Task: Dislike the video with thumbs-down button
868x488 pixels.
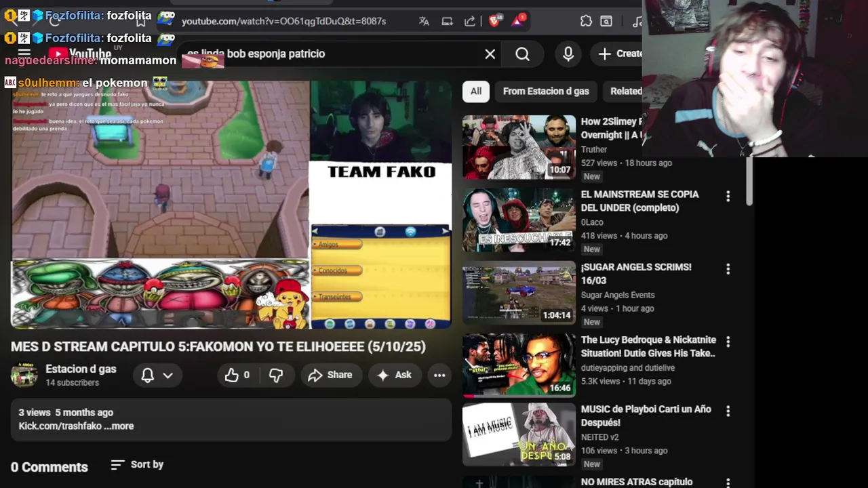Action: pos(276,375)
